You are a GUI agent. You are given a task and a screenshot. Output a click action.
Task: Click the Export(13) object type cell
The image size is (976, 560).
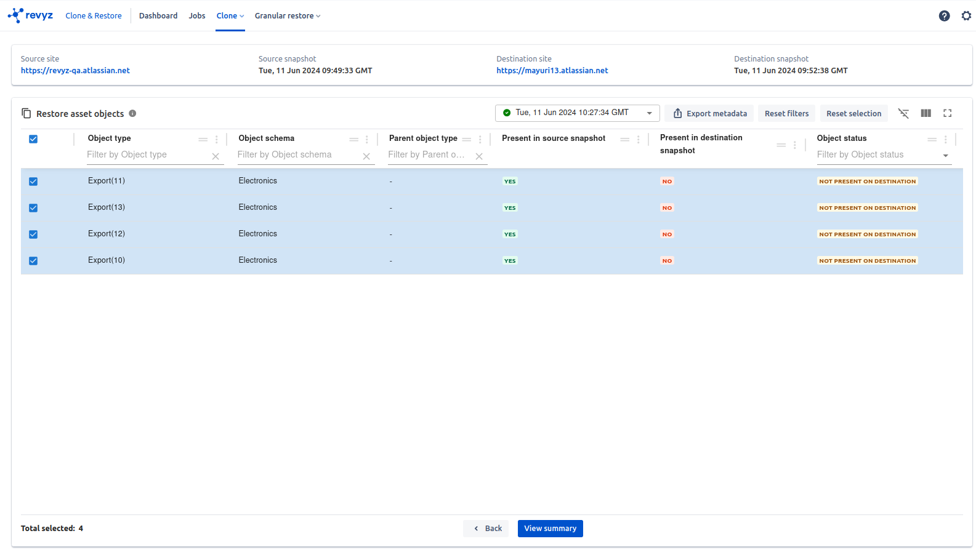107,207
